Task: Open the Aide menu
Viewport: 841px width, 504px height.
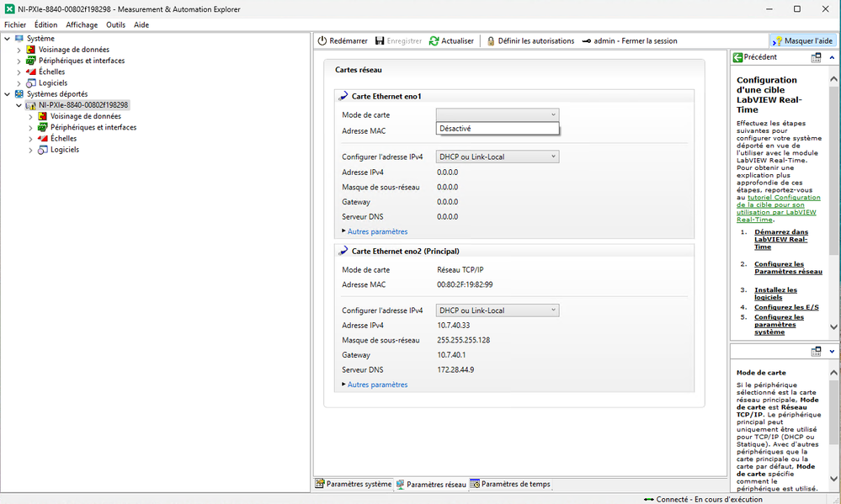Action: 141,24
